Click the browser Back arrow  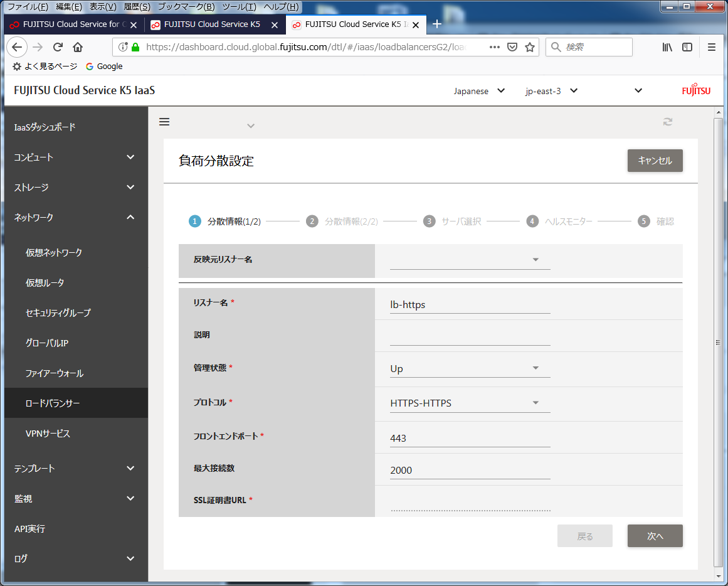coord(17,47)
